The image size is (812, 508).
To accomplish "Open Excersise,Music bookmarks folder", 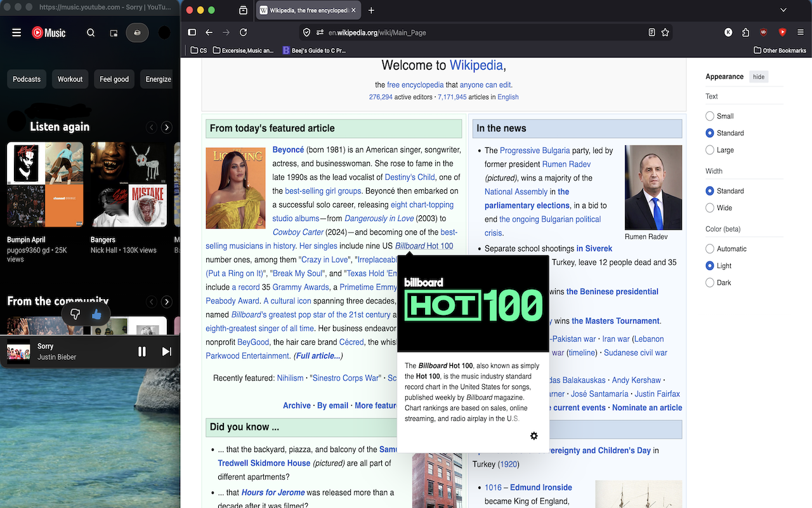I will pos(244,50).
